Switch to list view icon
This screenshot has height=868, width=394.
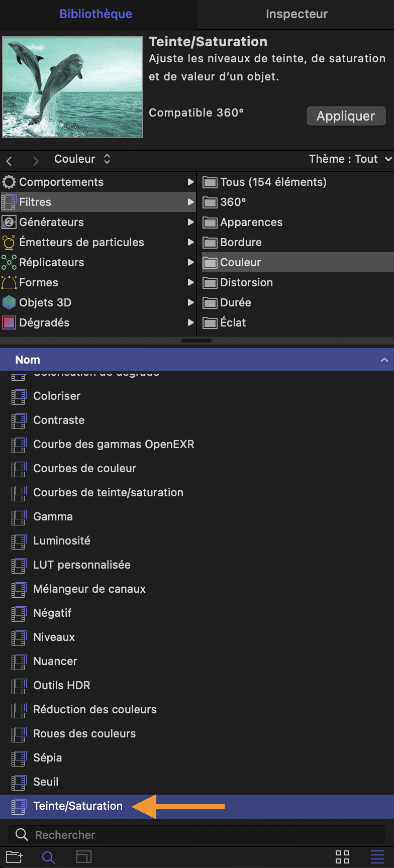click(377, 857)
